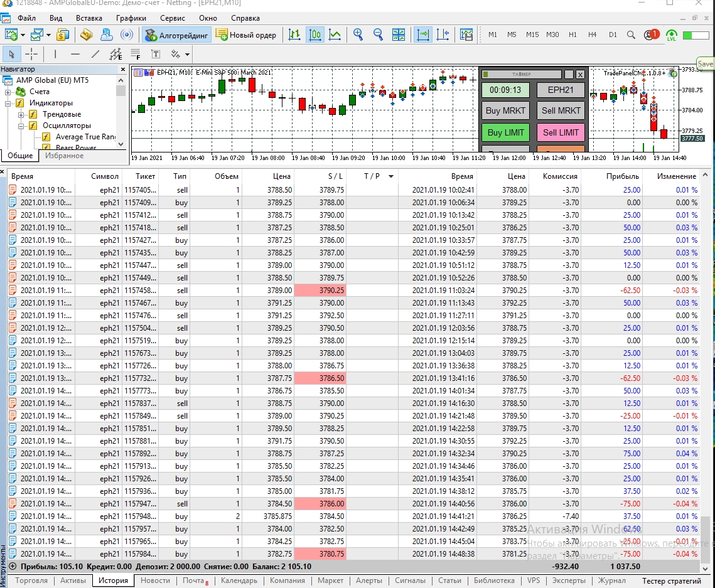715x588 pixels.
Task: Switch chart to line chart view
Action: click(335, 35)
